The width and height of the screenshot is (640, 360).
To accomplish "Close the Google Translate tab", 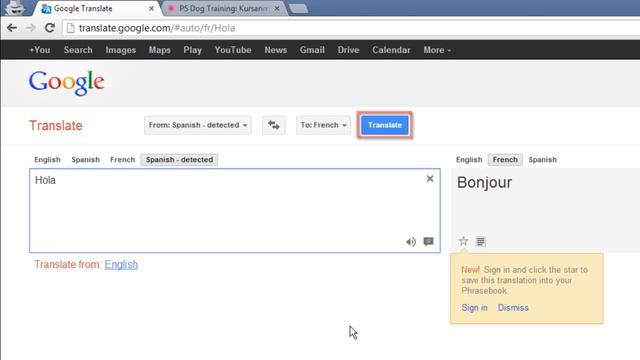I will [151, 8].
